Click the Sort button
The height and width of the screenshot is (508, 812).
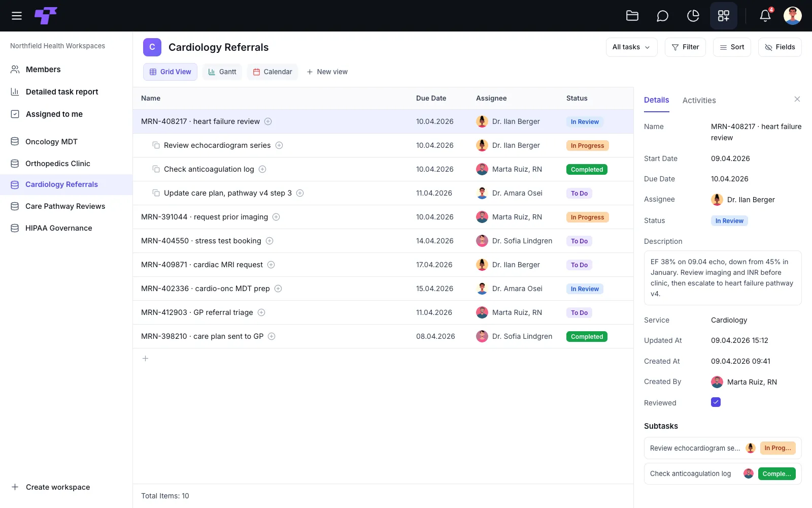point(732,47)
